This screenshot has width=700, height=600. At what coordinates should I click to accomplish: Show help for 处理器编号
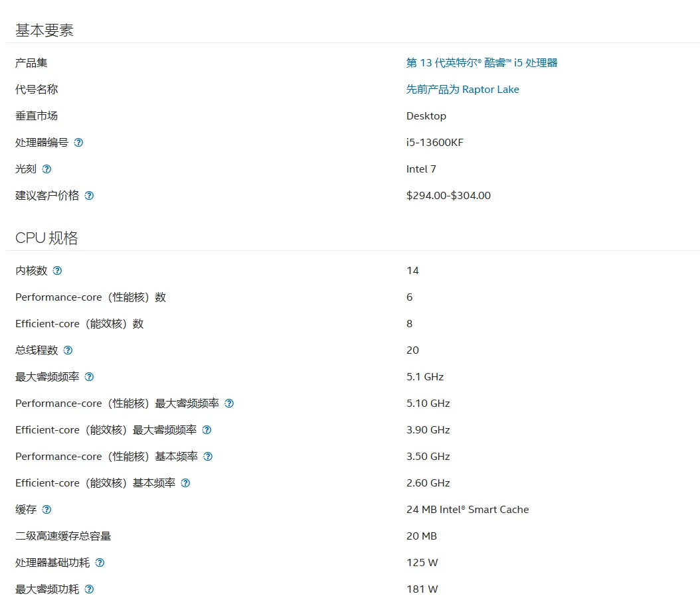[78, 143]
